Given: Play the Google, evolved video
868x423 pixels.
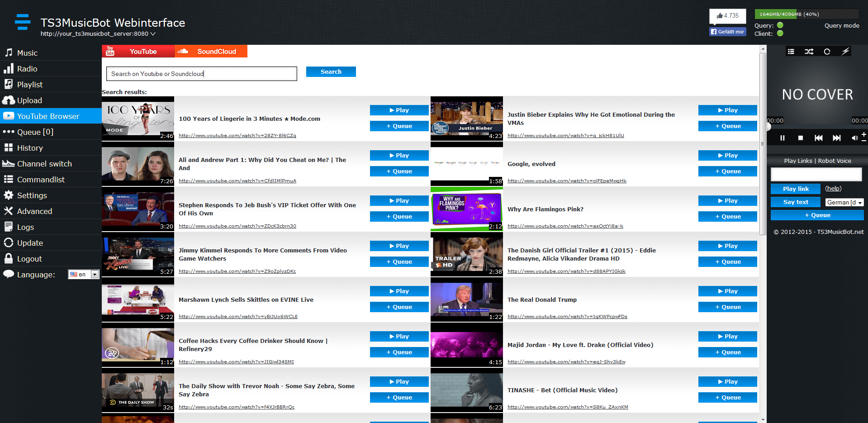Looking at the screenshot, I should pyautogui.click(x=727, y=155).
